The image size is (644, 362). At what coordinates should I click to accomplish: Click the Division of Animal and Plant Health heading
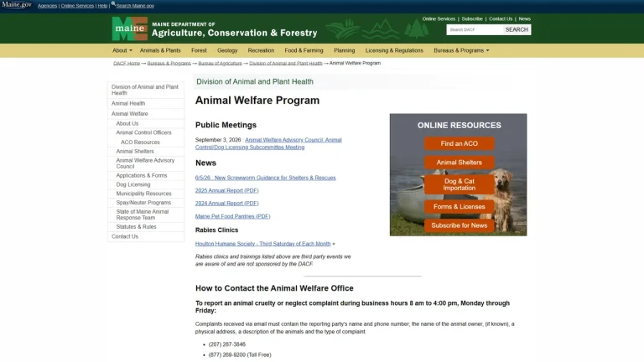pos(255,81)
